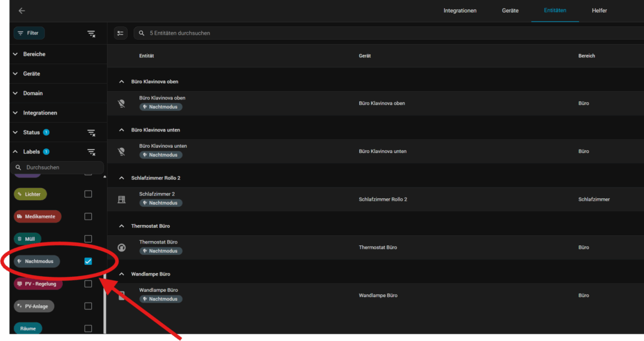
Task: Click the Büro Klavinova oben entity icon
Action: pos(121,103)
